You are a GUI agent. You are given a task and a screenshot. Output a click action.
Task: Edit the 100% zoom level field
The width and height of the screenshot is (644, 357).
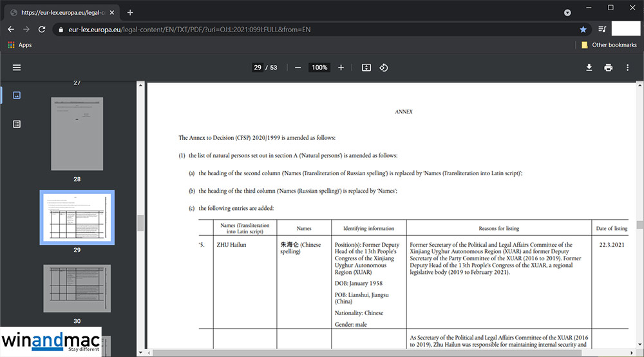[319, 68]
